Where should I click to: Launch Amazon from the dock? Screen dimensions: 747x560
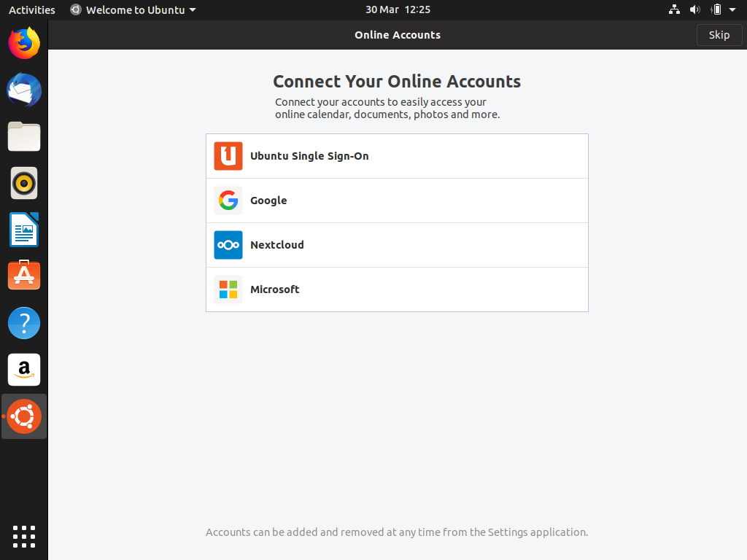click(24, 370)
